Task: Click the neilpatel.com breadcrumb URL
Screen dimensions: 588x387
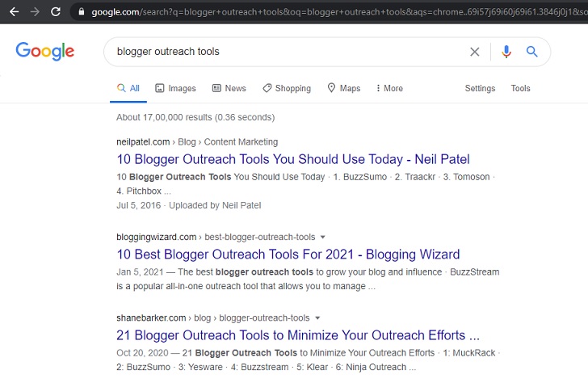Action: 197,142
